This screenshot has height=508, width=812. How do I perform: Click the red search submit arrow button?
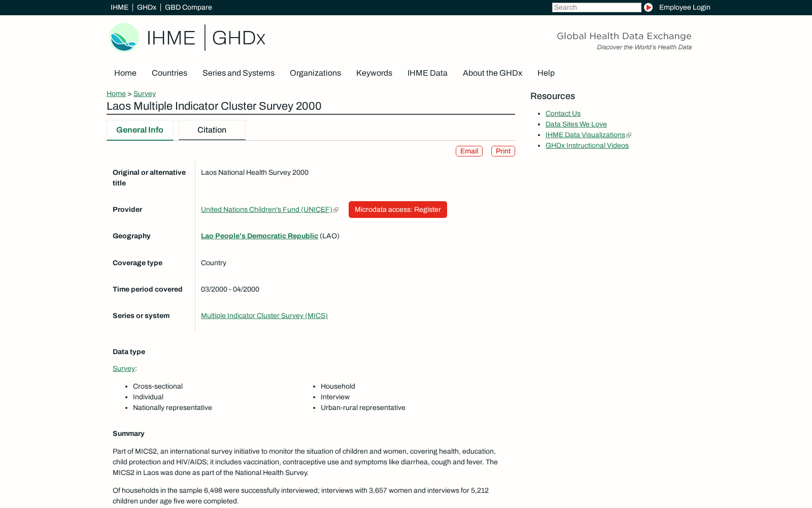point(648,7)
